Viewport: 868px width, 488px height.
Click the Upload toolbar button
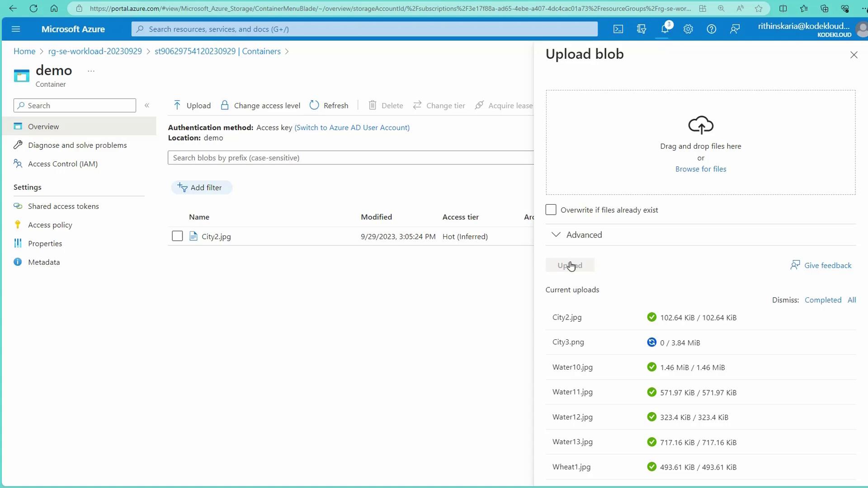coord(192,105)
